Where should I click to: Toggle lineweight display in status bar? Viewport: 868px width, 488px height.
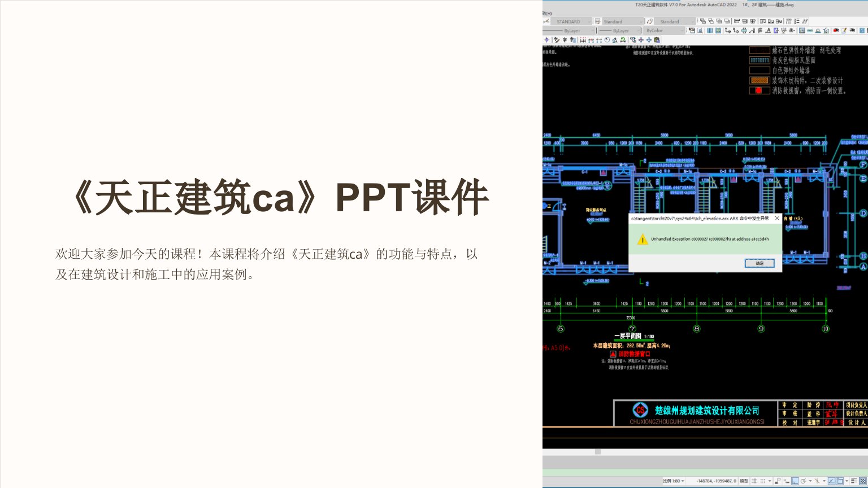coord(854,481)
